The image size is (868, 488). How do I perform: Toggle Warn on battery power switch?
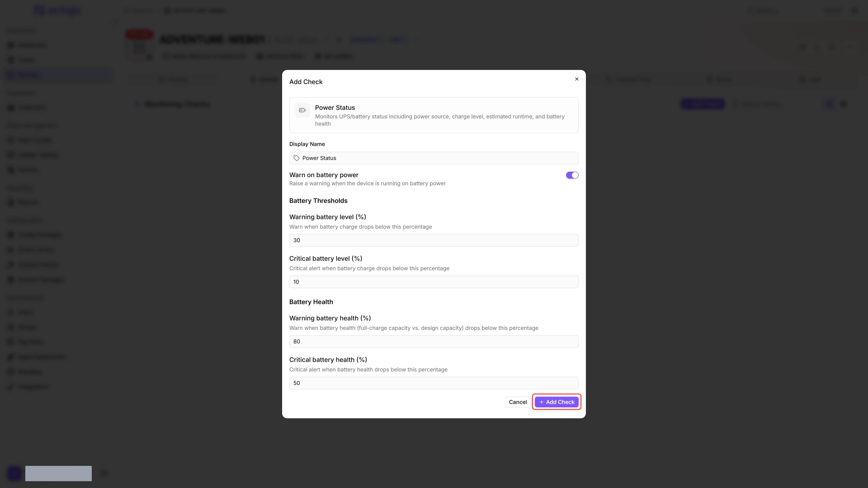tap(572, 175)
